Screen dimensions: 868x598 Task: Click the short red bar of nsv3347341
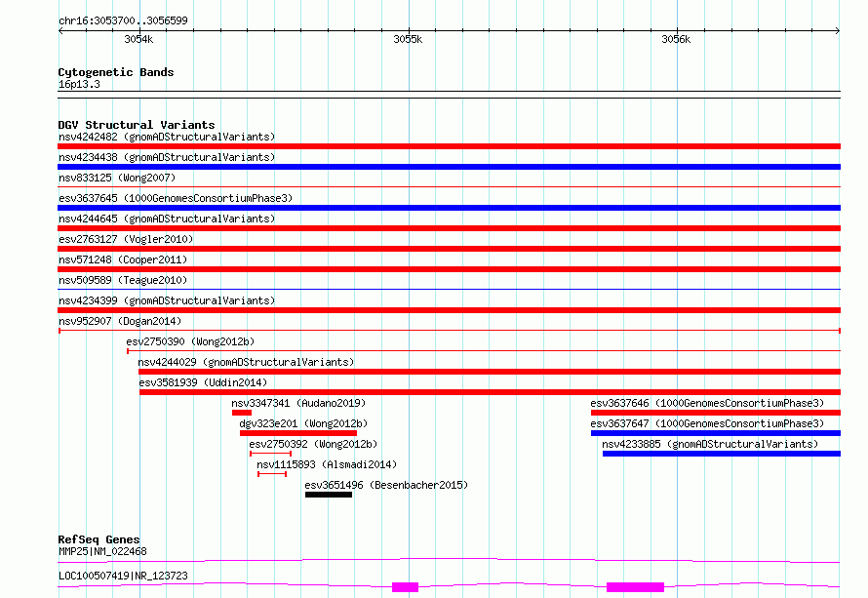[242, 413]
